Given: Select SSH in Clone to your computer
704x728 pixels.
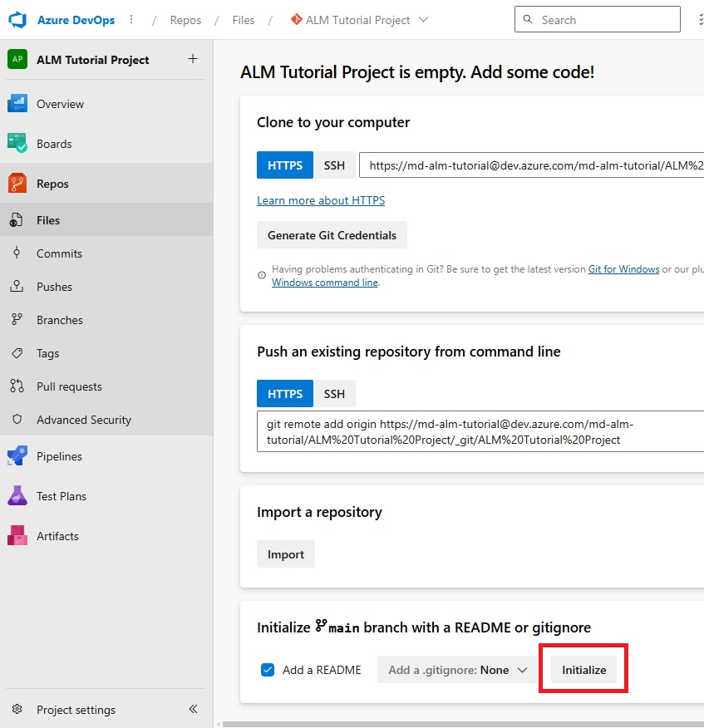Looking at the screenshot, I should point(334,165).
